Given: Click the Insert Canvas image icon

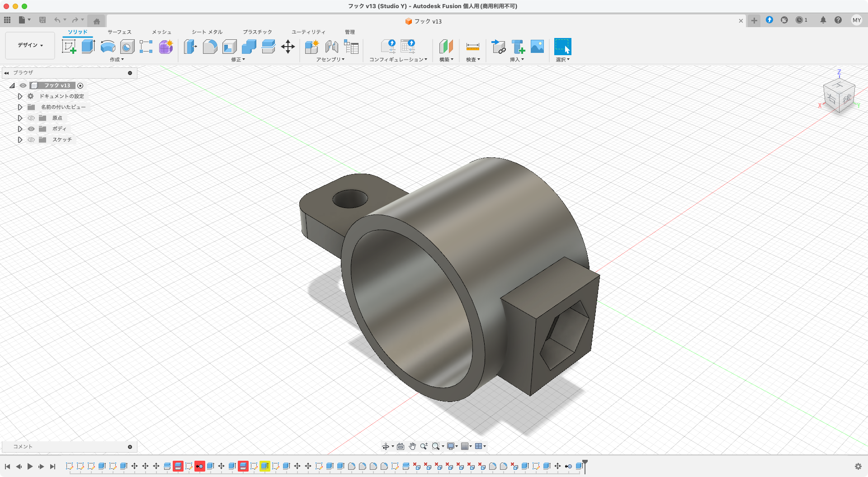Looking at the screenshot, I should [537, 47].
